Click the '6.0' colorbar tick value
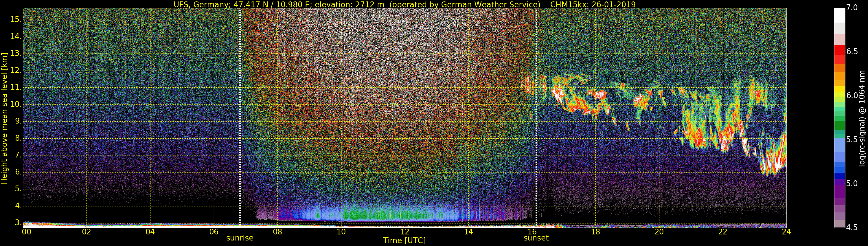The width and height of the screenshot is (868, 246). pos(852,96)
